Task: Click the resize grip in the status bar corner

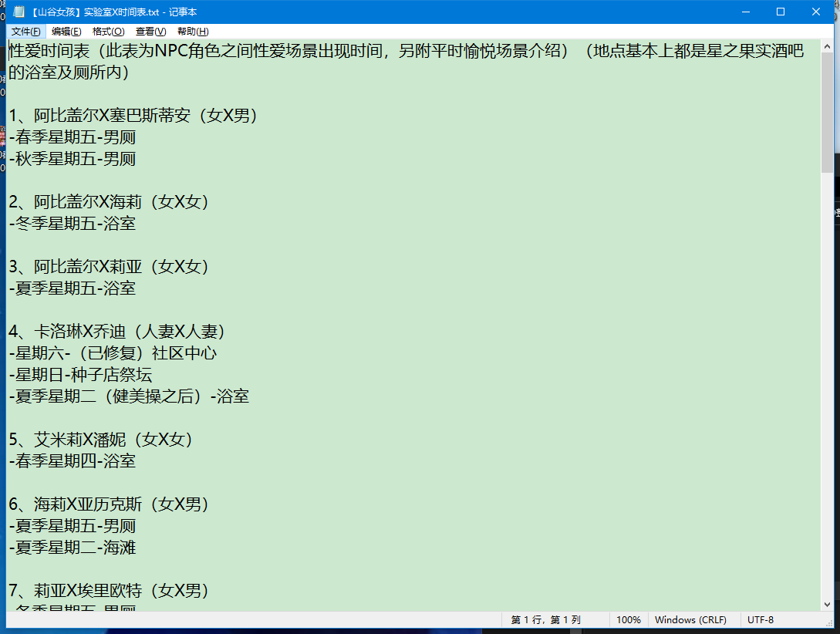Action: click(830, 622)
